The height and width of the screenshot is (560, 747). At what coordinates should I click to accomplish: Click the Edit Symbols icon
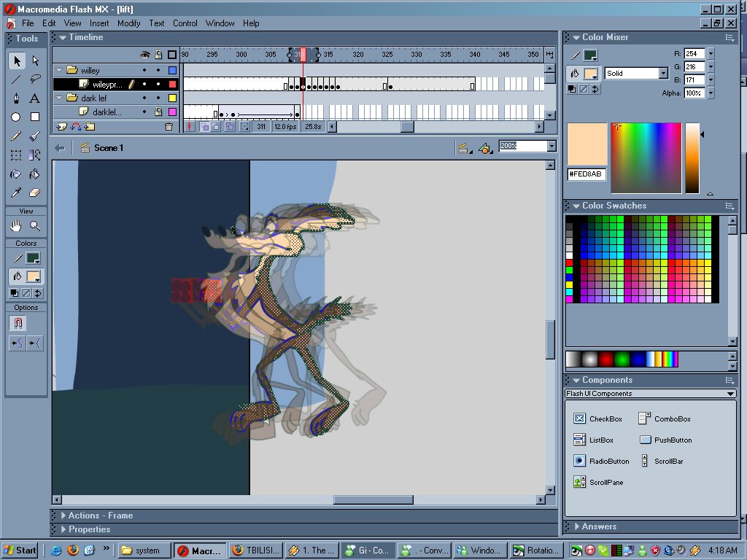click(485, 148)
